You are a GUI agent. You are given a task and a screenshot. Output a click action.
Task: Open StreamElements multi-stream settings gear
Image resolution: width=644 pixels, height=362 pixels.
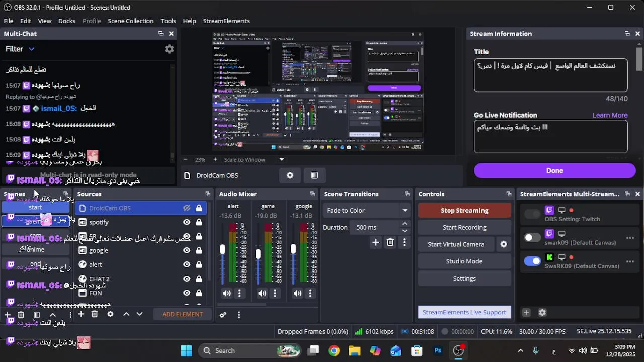[542, 313]
